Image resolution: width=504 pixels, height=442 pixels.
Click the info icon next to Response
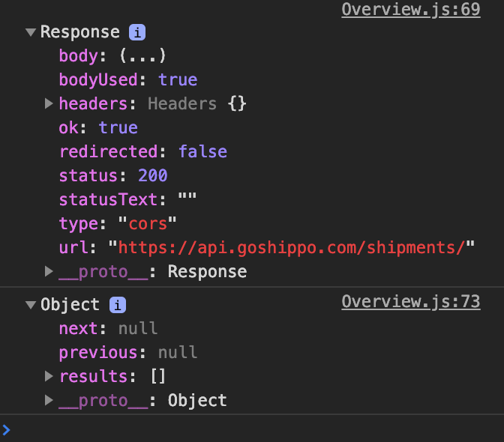[137, 32]
